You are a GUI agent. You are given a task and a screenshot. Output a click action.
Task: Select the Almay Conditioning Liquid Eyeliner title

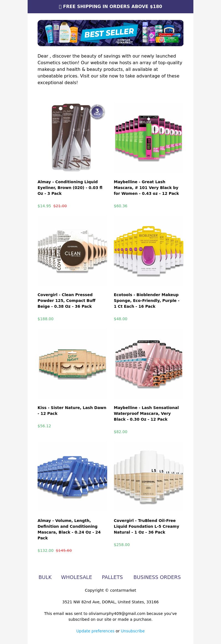70,188
